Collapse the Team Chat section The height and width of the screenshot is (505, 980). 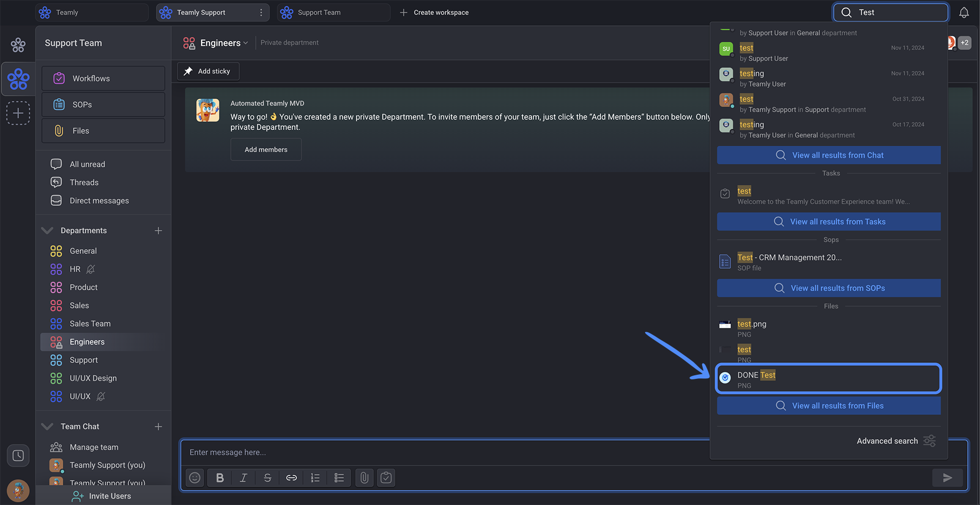[x=47, y=427]
